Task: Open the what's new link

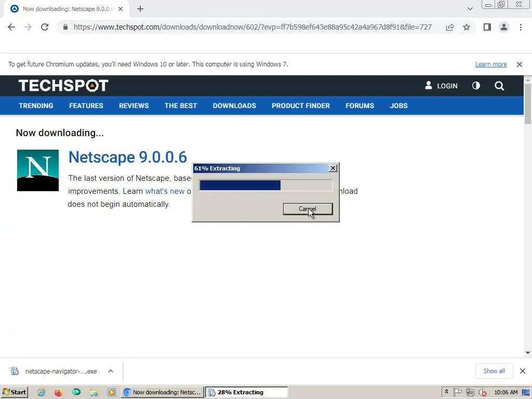Action: (165, 191)
